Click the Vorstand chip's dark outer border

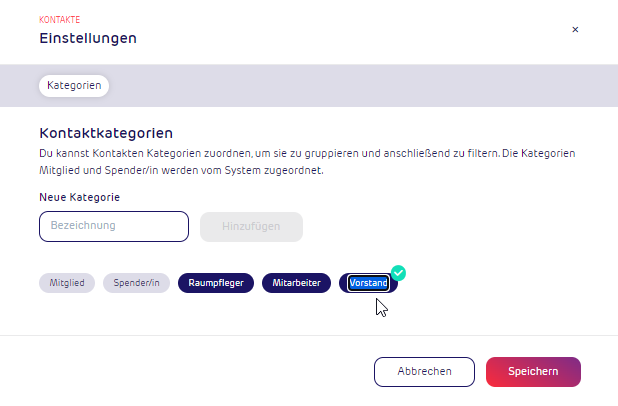pyautogui.click(x=343, y=283)
